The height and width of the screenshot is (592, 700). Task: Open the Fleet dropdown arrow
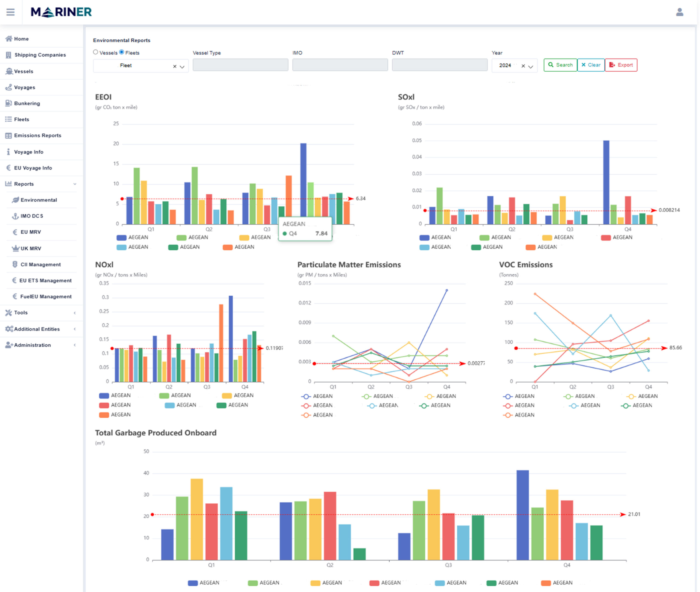182,66
